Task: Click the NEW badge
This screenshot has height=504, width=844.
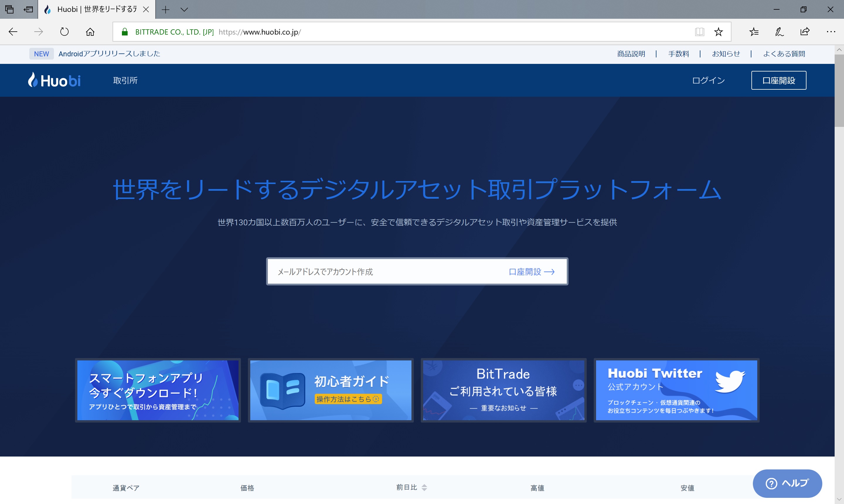Action: pos(41,54)
